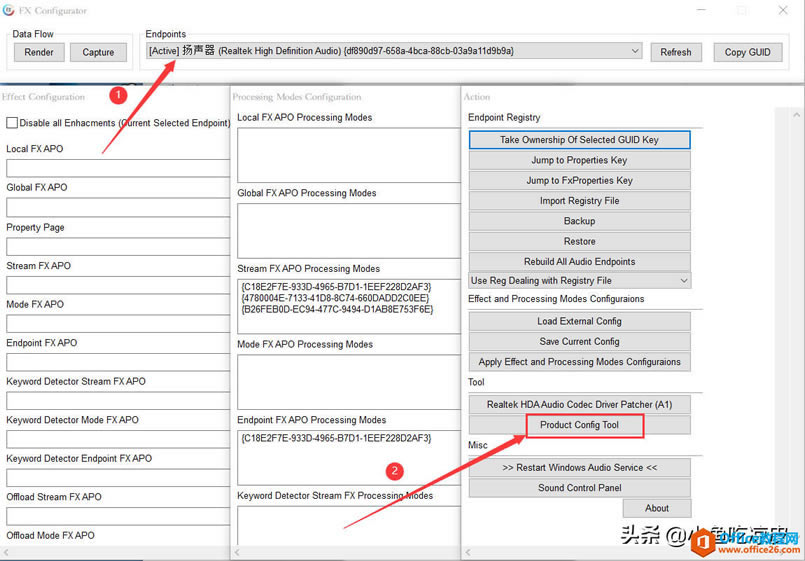Click the Mode FX APO input field

[x=118, y=323]
